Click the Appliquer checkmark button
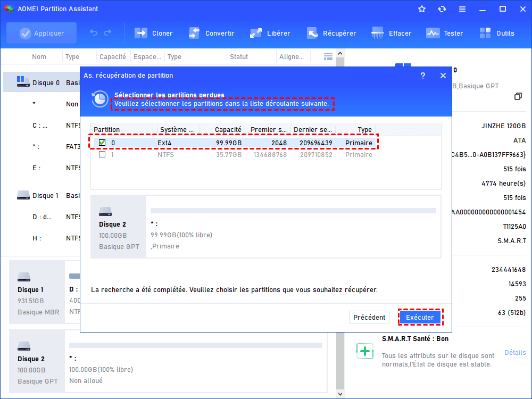 [x=41, y=33]
